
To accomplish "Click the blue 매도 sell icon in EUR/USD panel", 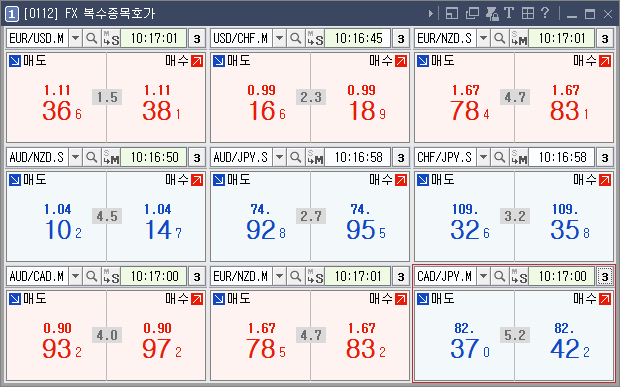I will coord(15,61).
